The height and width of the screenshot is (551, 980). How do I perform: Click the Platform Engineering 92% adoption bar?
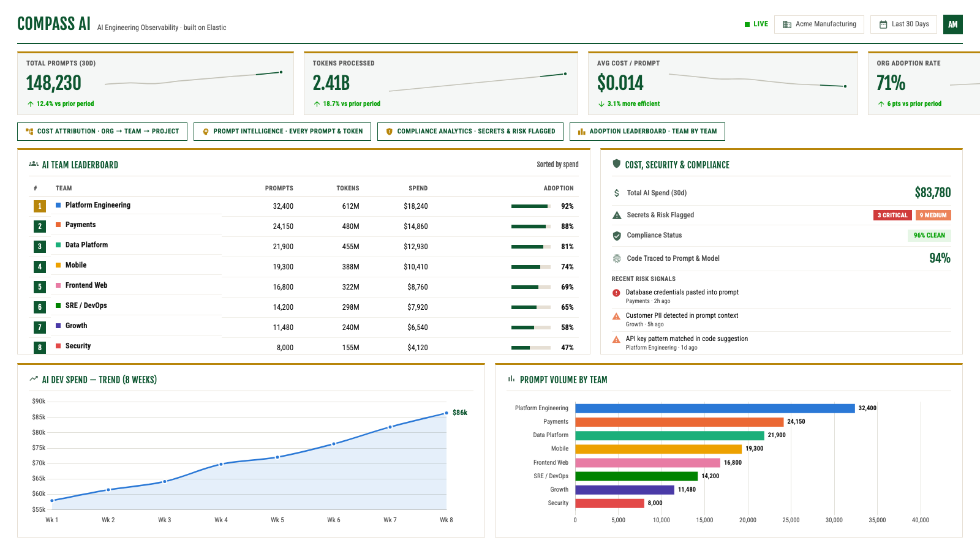[531, 206]
